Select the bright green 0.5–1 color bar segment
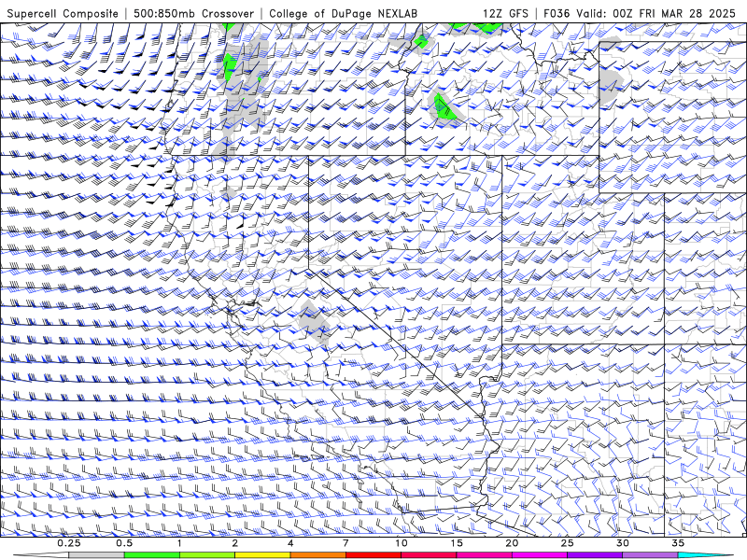The width and height of the screenshot is (747, 560). click(151, 555)
